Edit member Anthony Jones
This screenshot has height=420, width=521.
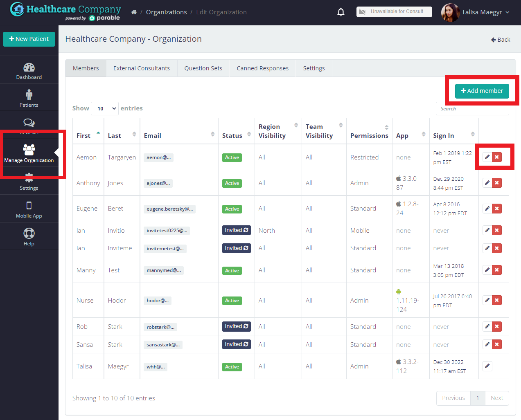[x=487, y=183]
